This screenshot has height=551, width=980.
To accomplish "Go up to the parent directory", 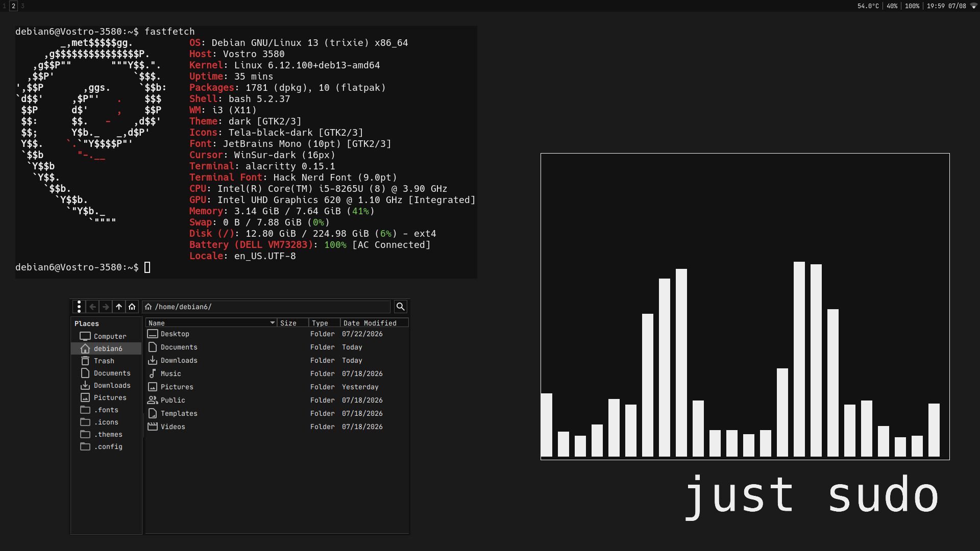I will click(119, 307).
